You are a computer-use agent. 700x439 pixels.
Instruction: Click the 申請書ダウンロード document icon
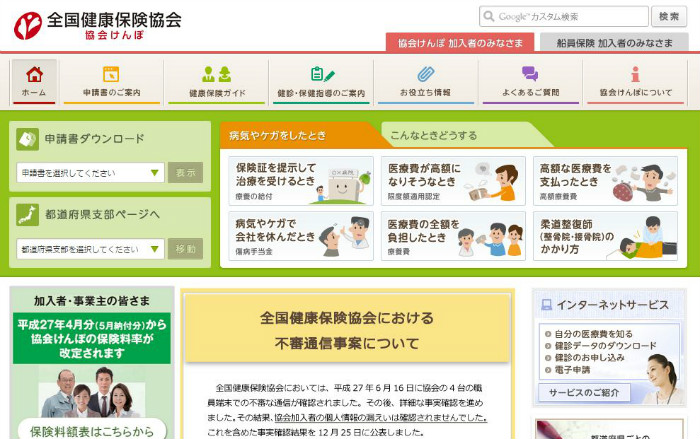tap(28, 139)
